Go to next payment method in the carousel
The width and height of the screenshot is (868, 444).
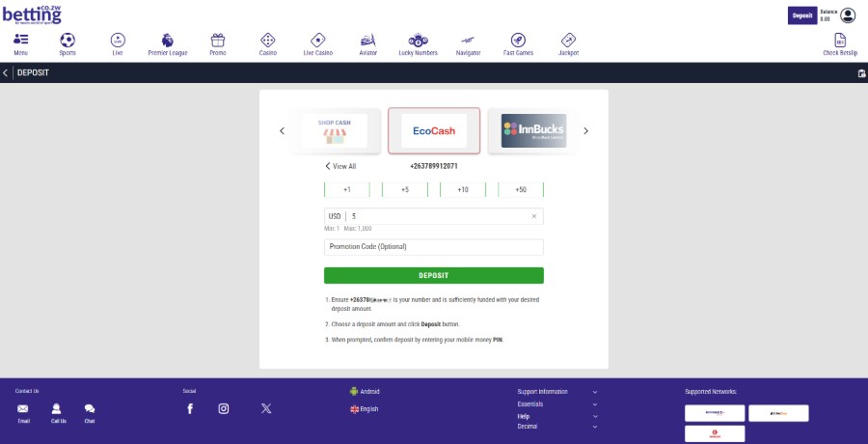pos(585,131)
